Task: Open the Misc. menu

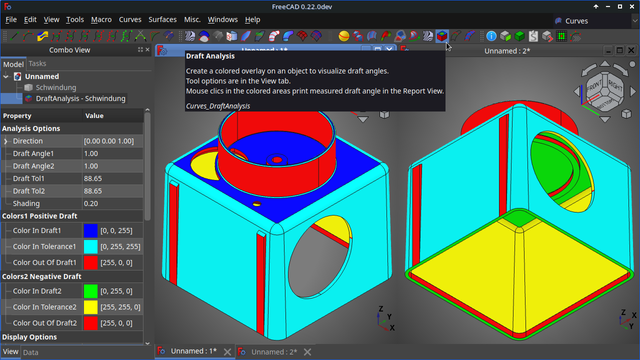Action: coord(192,20)
